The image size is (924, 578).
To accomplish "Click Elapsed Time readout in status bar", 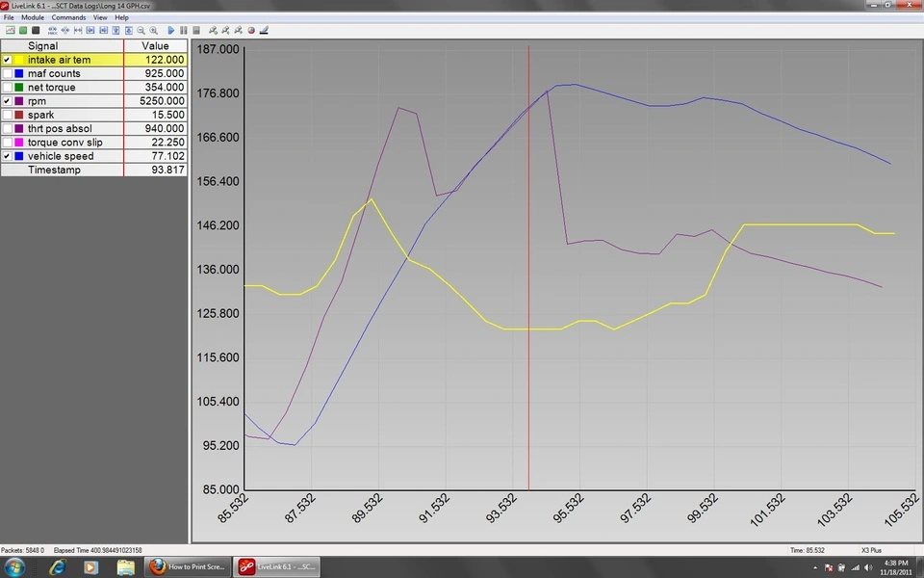I will point(98,550).
